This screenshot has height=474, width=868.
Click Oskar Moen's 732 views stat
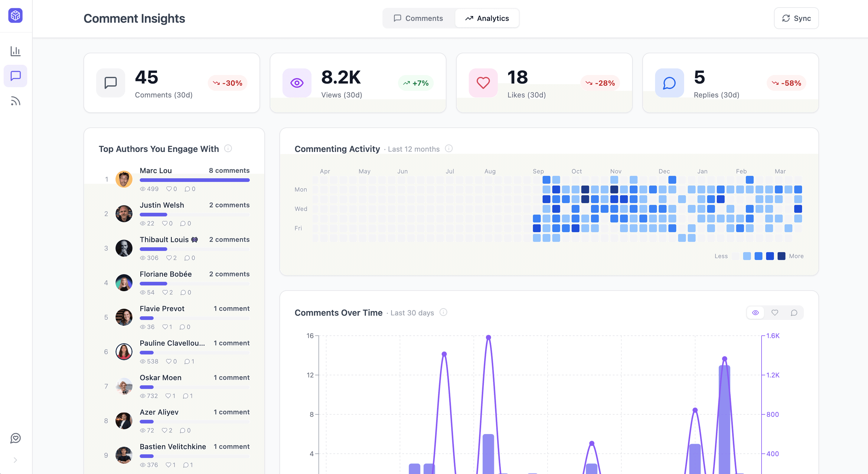(x=149, y=396)
